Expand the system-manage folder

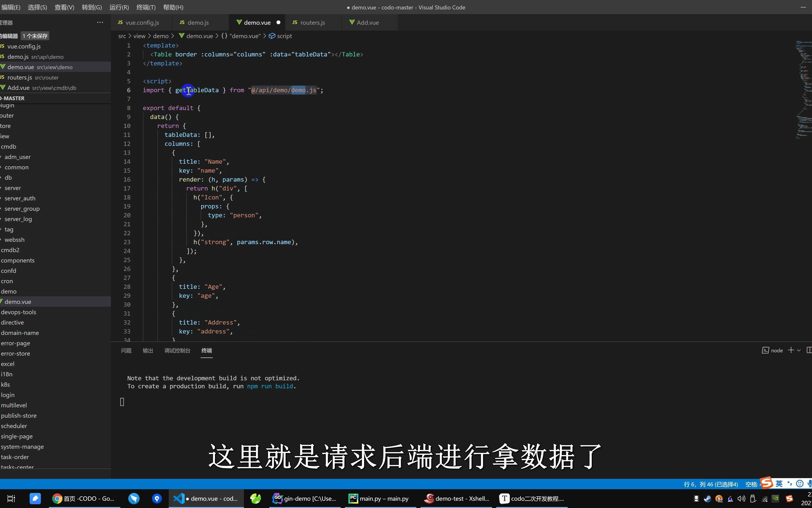coord(22,447)
